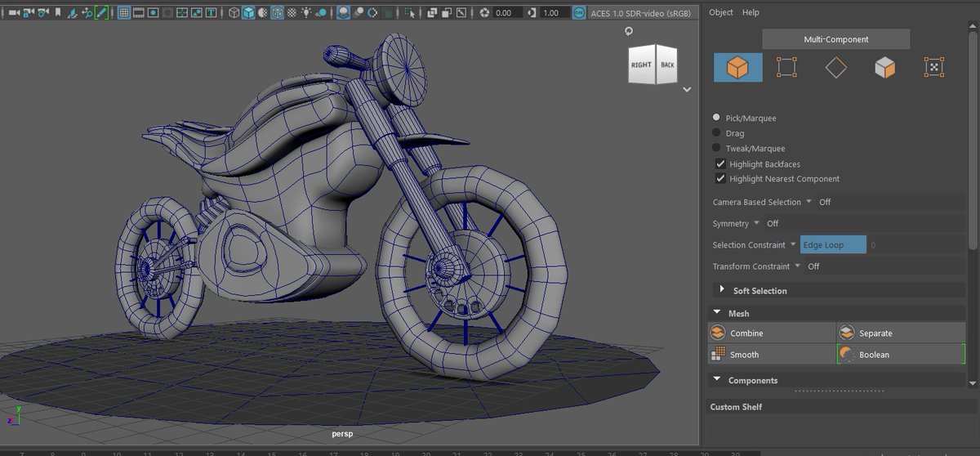The height and width of the screenshot is (456, 980).
Task: Open the Symmetry dropdown
Action: 756,223
